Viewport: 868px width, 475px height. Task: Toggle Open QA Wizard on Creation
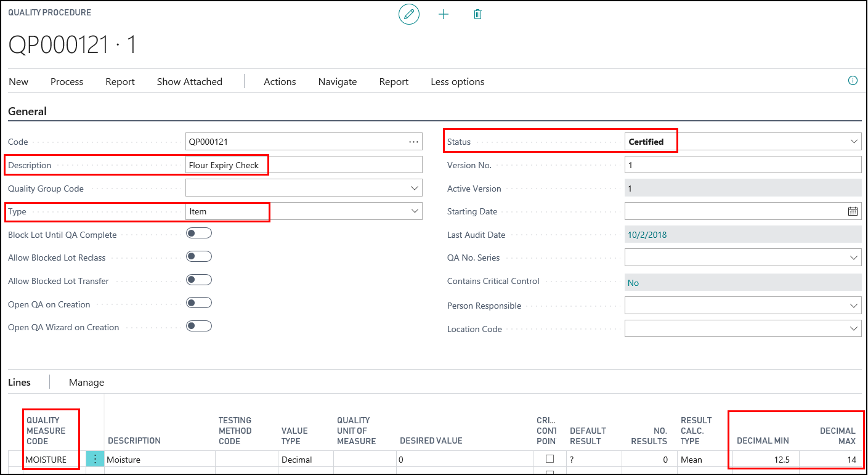[199, 326]
